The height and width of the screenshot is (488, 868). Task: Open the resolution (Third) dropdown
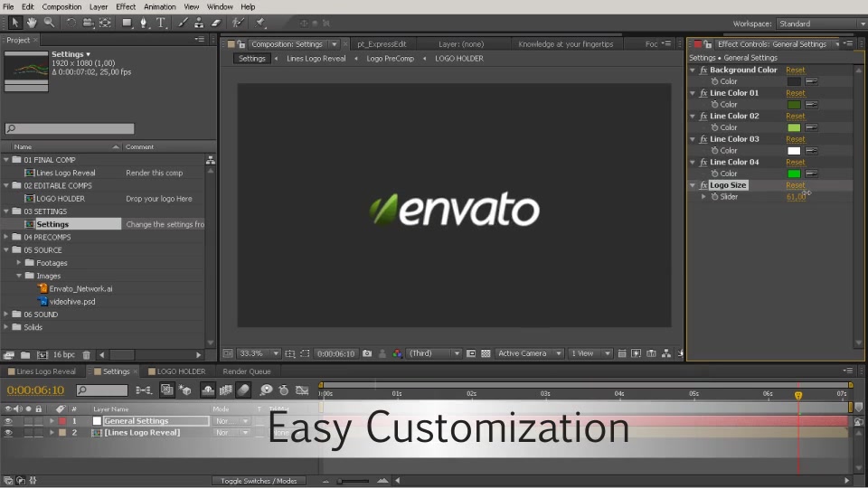[x=434, y=353]
